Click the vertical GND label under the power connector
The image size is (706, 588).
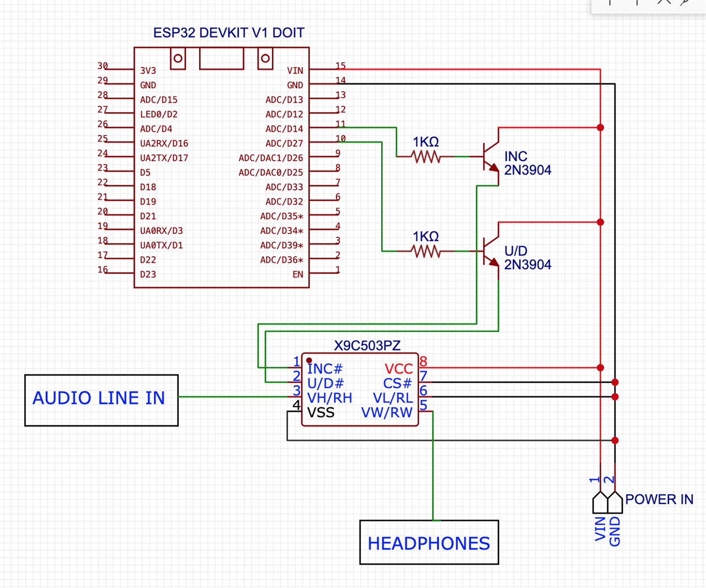tap(615, 532)
